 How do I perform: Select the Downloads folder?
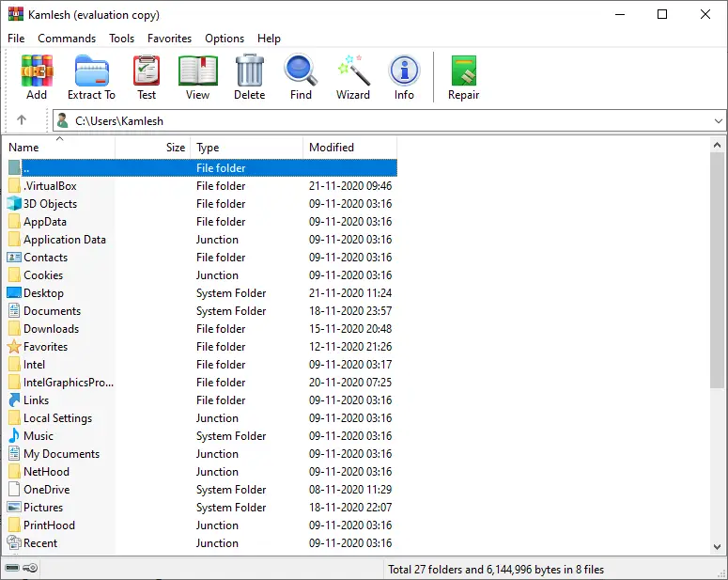click(x=202, y=329)
